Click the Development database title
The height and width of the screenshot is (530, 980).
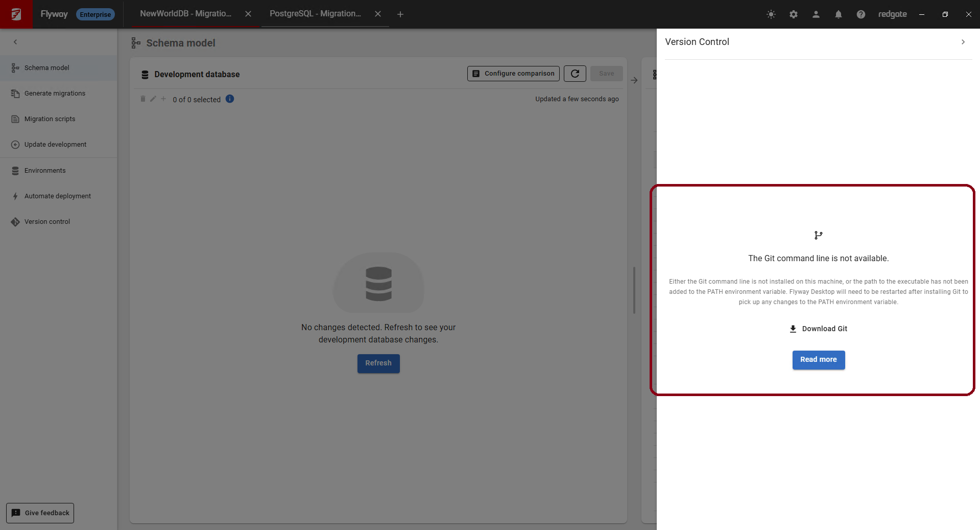point(197,75)
